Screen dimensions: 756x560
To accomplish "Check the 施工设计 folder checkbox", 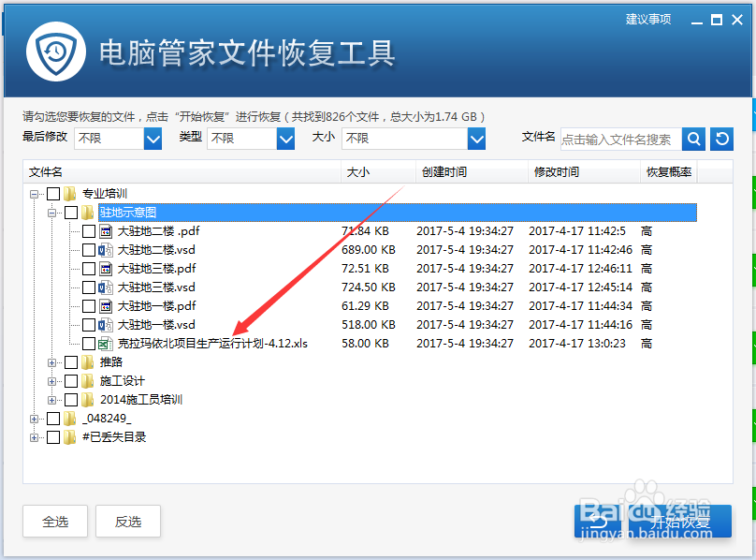I will pyautogui.click(x=71, y=381).
